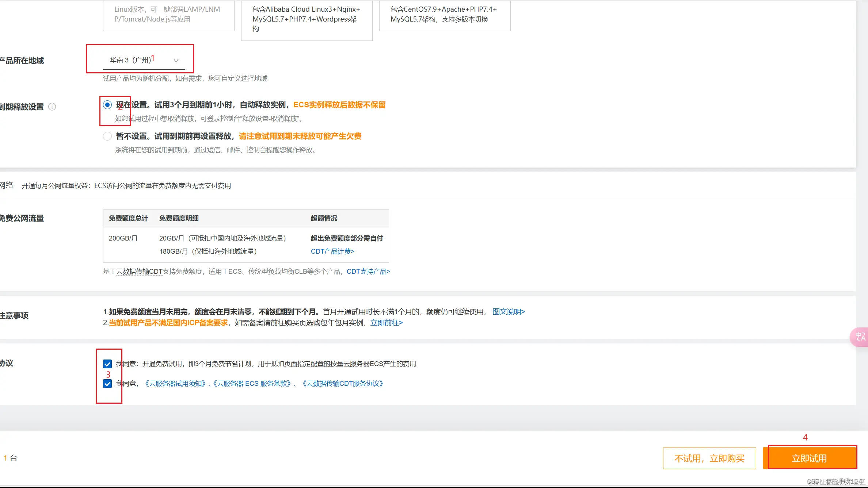Click the 立即前往 link
868x488 pixels.
[386, 323]
